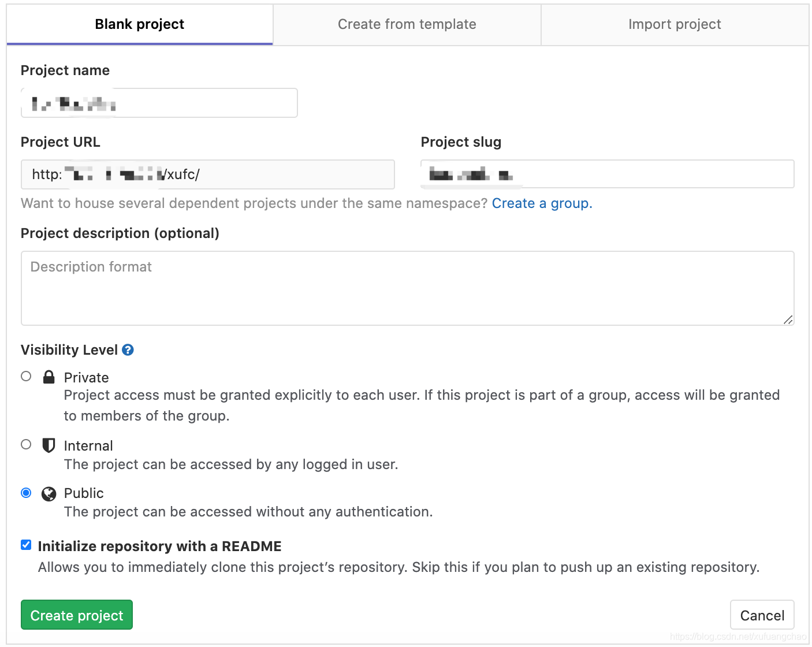Focus the Project slug input field
812x647 pixels.
608,174
